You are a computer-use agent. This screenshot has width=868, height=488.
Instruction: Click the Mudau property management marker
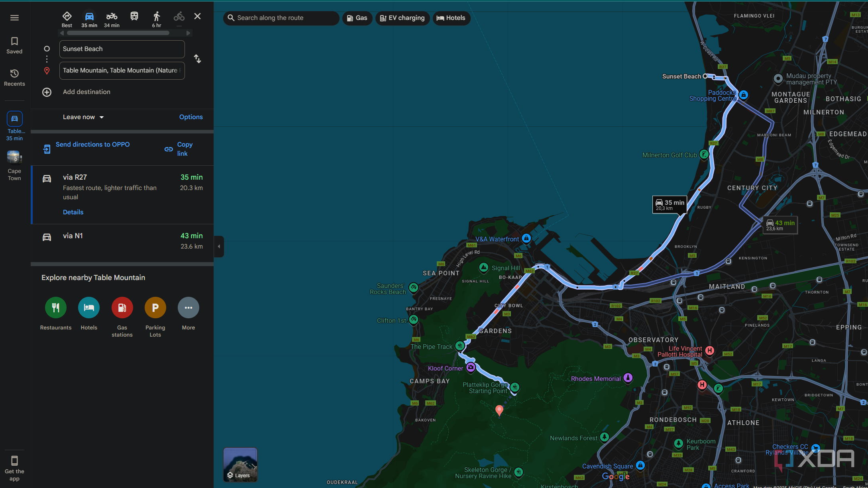778,78
